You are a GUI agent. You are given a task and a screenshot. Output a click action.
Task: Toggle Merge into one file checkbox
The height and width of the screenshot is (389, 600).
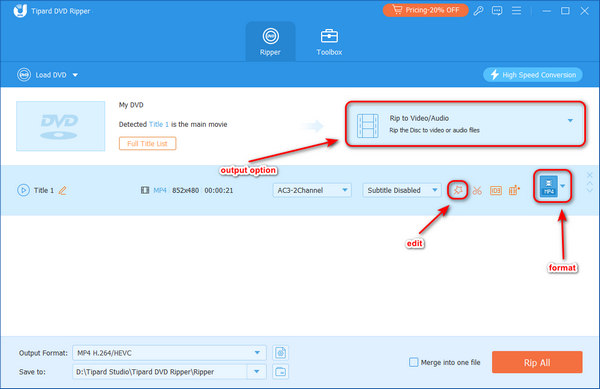(414, 362)
